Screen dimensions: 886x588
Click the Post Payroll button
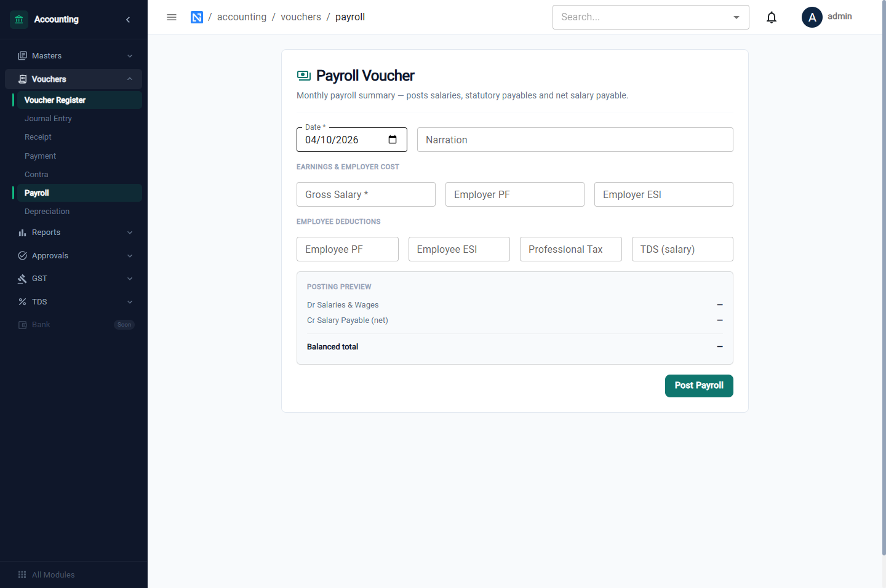point(699,386)
